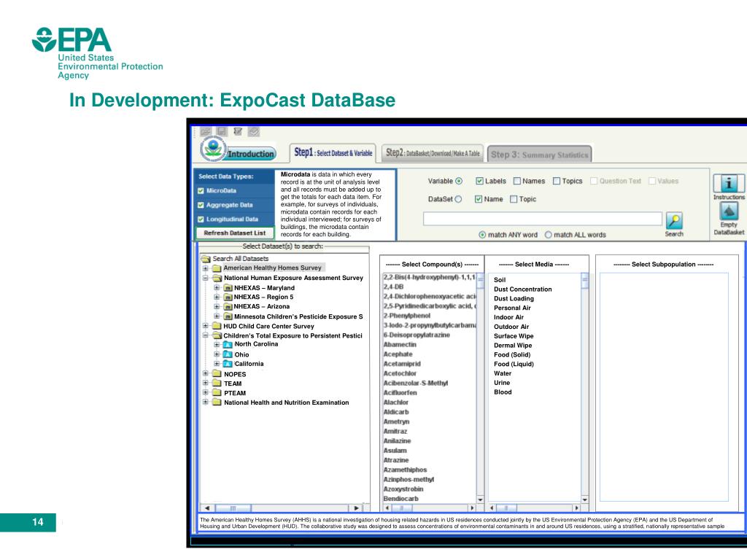This screenshot has height=560, width=747.
Task: Select Acephate in the compounds list
Action: click(x=398, y=354)
